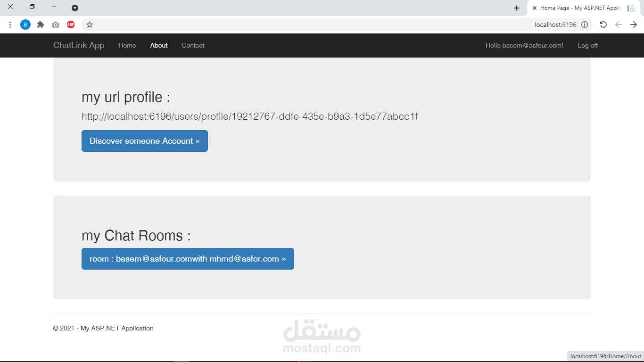This screenshot has height=362, width=644.
Task: Open the Hello basem@asfour.com account link
Action: [524, 45]
